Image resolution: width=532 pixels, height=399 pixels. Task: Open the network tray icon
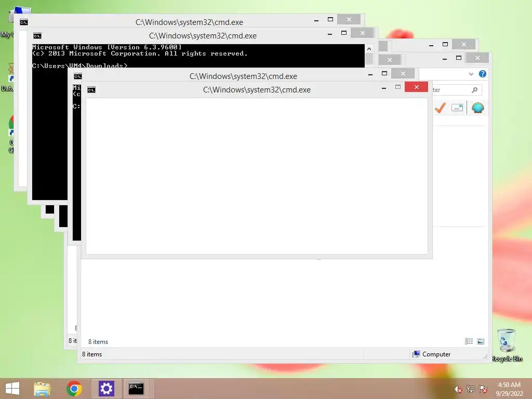coord(471,389)
